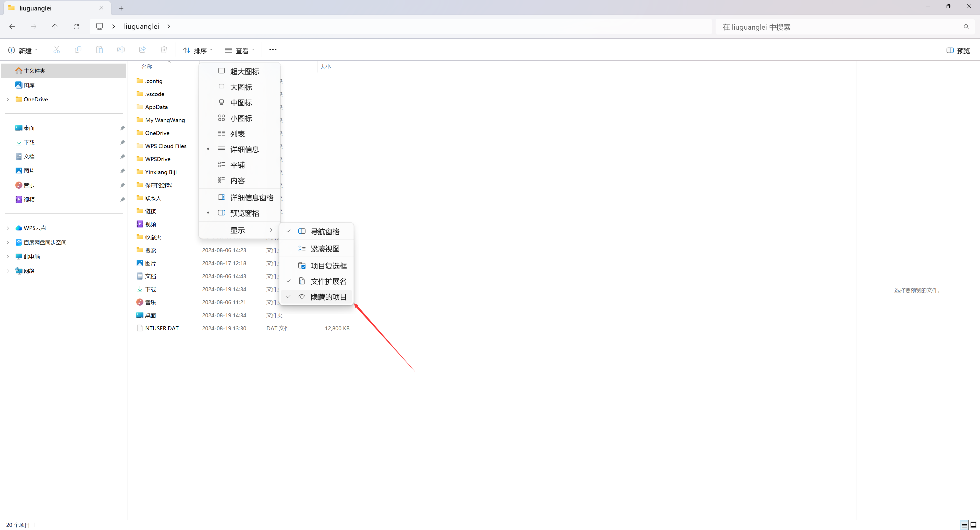Click the cut scissors icon
The width and height of the screenshot is (980, 530).
click(x=57, y=50)
